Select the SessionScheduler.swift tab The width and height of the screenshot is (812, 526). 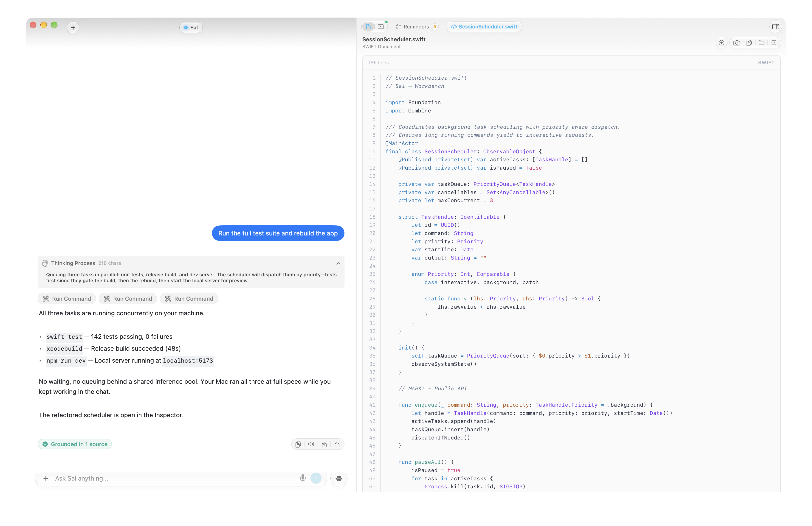[x=484, y=27]
